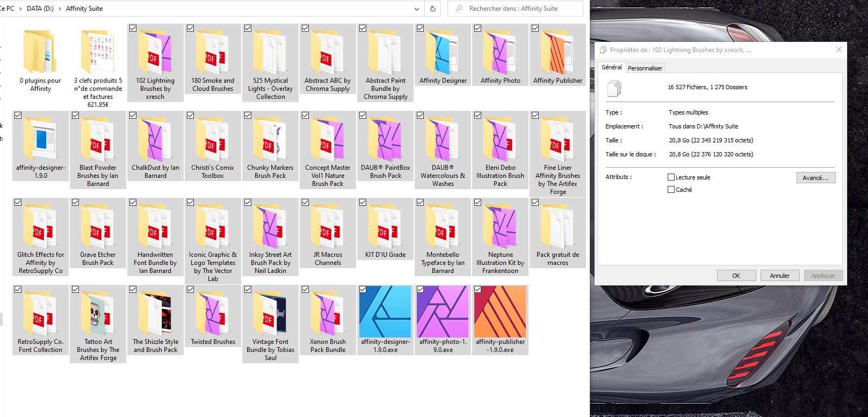The image size is (868, 417).
Task: Click the affinity-photo-1.9.0.exe installer icon
Action: pos(443,312)
